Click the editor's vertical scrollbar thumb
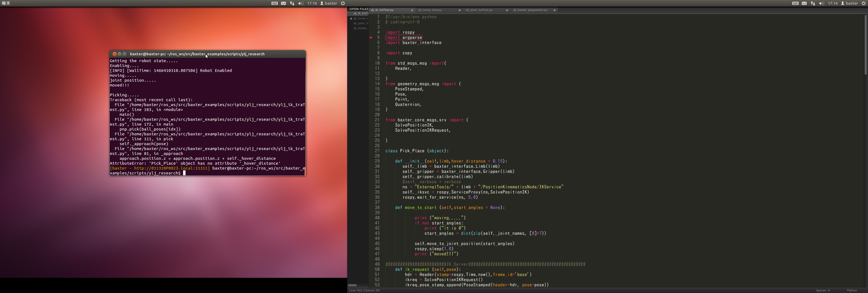 865,45
